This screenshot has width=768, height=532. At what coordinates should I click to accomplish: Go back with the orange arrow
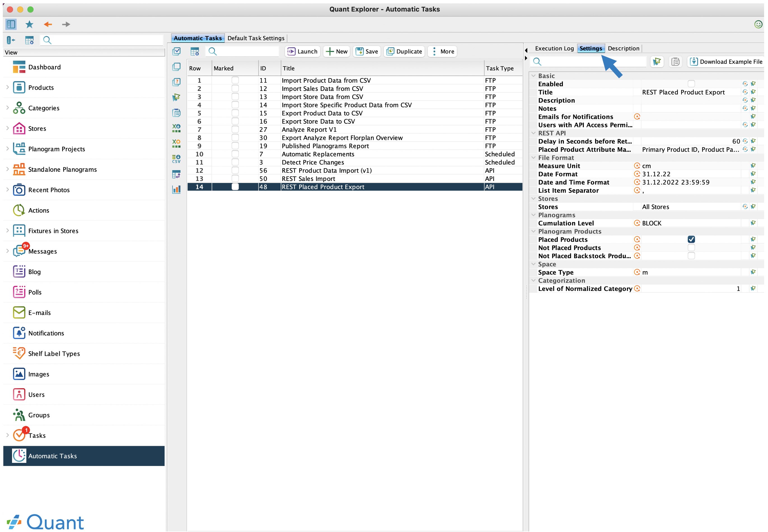[48, 24]
